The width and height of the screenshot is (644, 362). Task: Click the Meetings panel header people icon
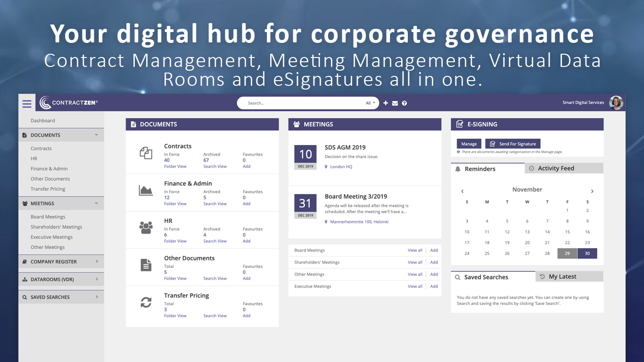297,124
